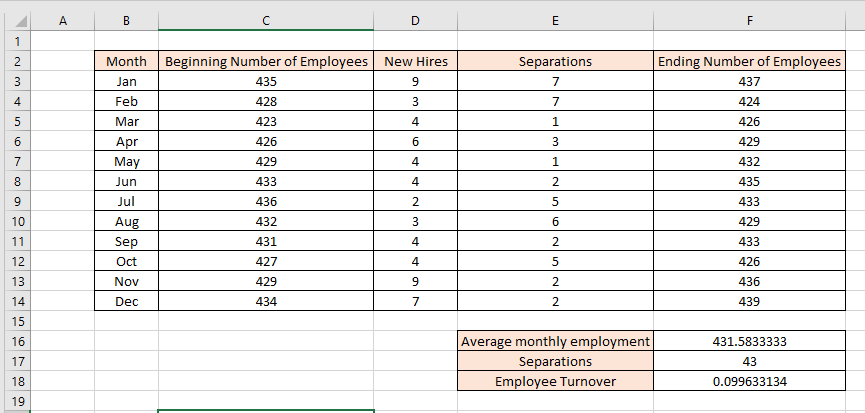Click ending employees value 432 for May
The height and width of the screenshot is (413, 865).
point(749,162)
